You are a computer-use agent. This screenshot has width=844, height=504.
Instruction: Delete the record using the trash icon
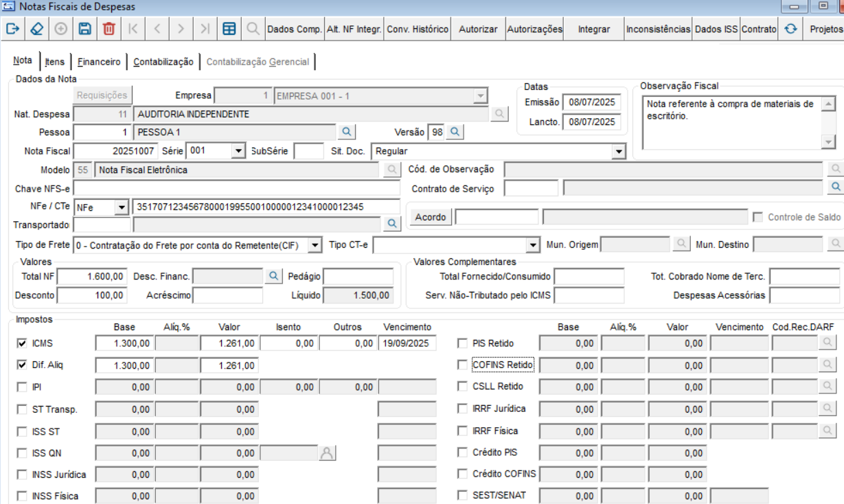click(109, 29)
